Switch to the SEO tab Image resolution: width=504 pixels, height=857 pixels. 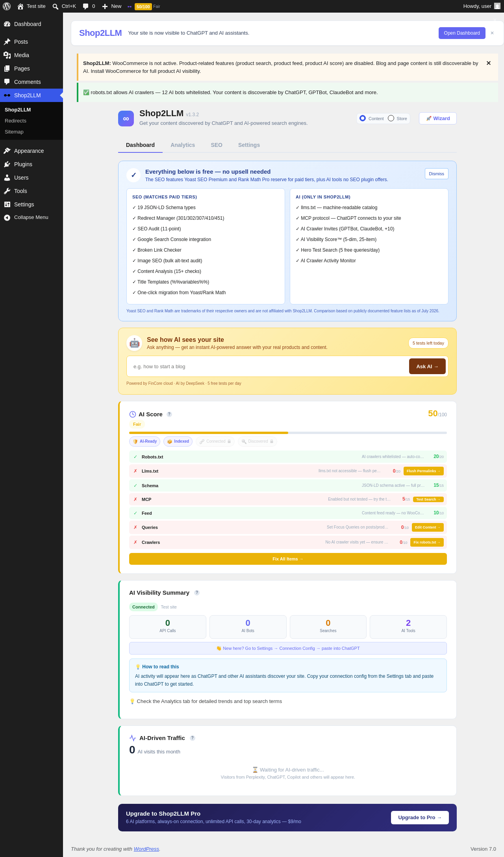pyautogui.click(x=217, y=145)
